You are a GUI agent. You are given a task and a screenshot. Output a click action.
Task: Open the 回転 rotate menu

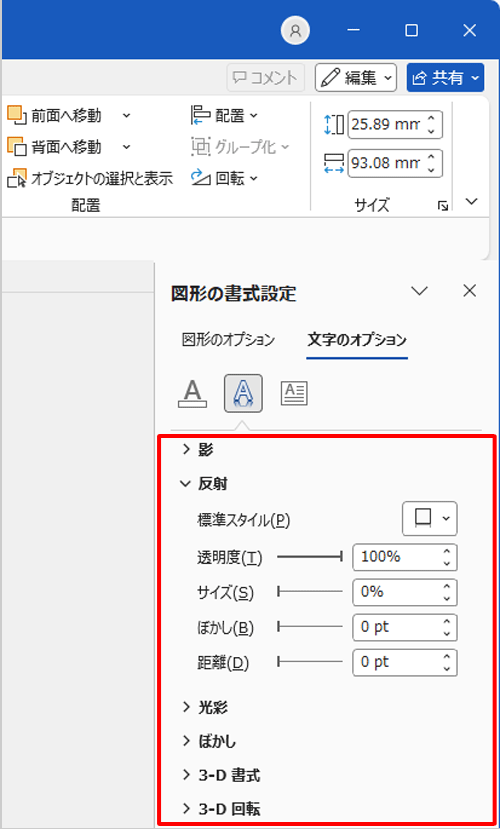(x=224, y=178)
